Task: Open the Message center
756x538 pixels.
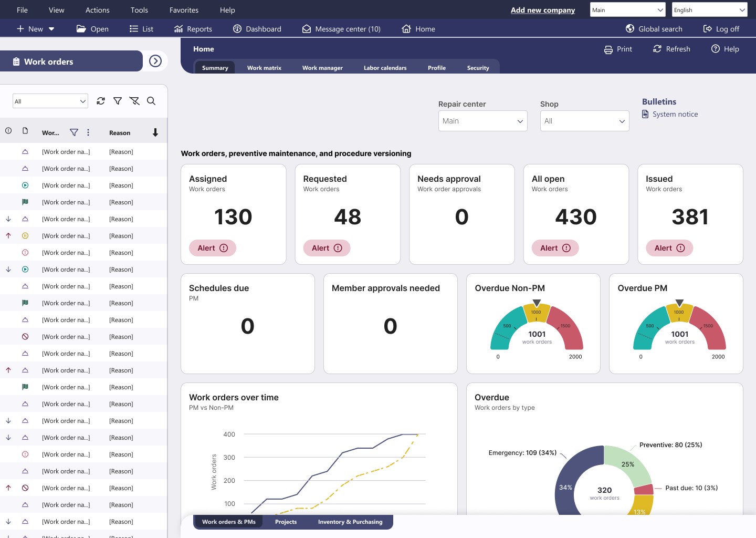Action: [341, 29]
